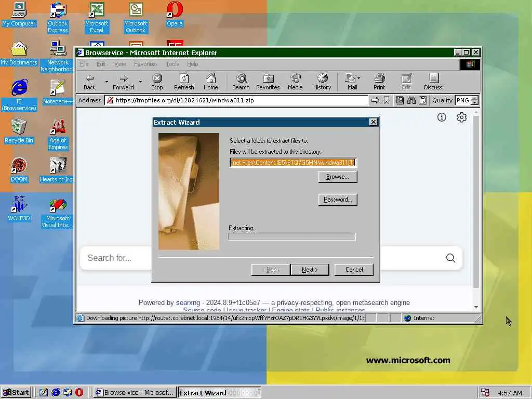
Task: Expand the Forward button history dropdown arrow
Action: point(140,82)
